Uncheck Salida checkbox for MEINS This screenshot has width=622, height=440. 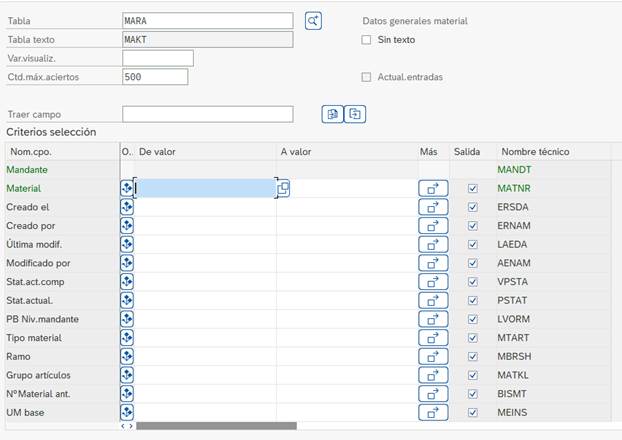pos(472,413)
